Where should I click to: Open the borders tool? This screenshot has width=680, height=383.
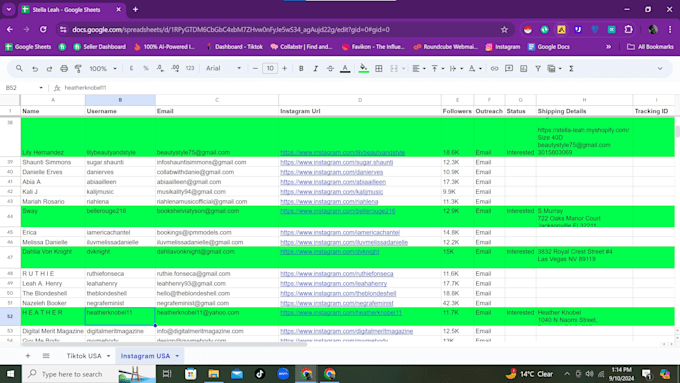pos(379,69)
